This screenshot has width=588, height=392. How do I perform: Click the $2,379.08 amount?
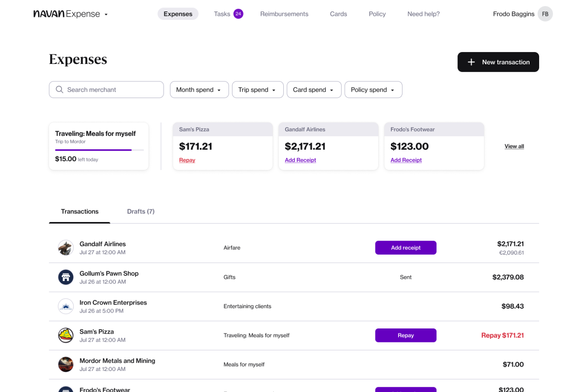(x=508, y=277)
